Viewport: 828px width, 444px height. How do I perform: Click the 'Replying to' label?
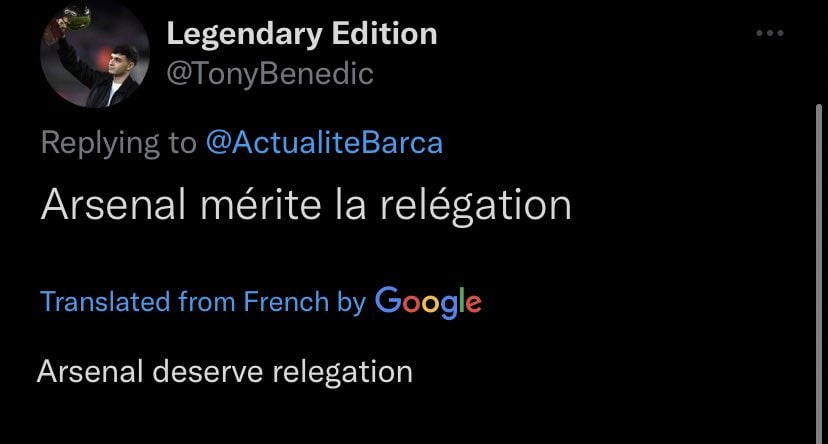(118, 143)
